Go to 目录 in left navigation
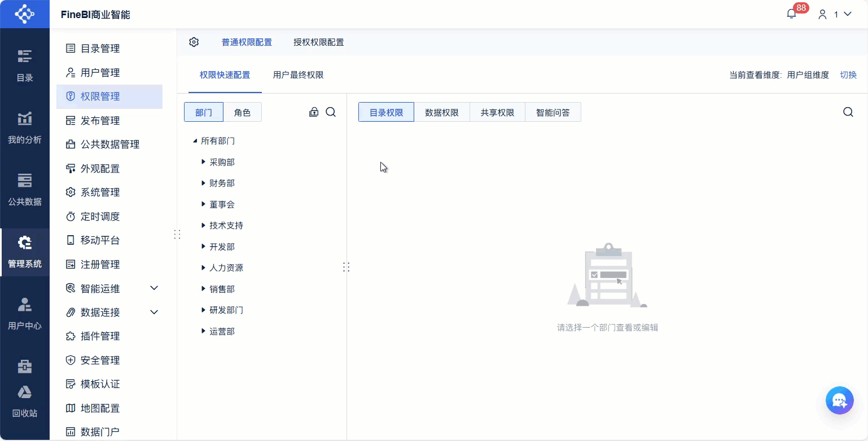 click(x=25, y=66)
